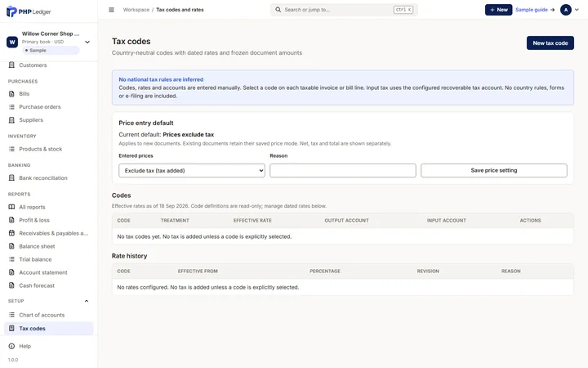
Task: Expand the workspace switcher chevron
Action: (x=87, y=42)
